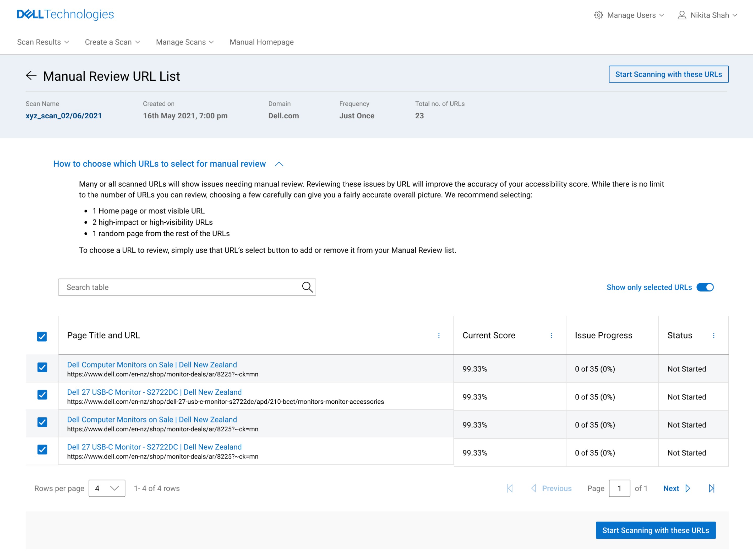Uncheck the second row Dell 27 USB-C Monitor checkbox
The width and height of the screenshot is (753, 560).
(x=42, y=395)
